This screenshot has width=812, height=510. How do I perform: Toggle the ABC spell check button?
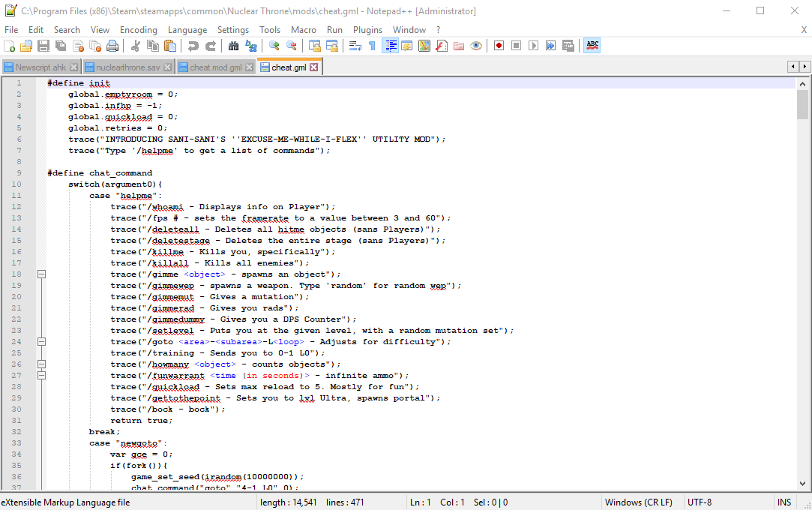tap(592, 46)
